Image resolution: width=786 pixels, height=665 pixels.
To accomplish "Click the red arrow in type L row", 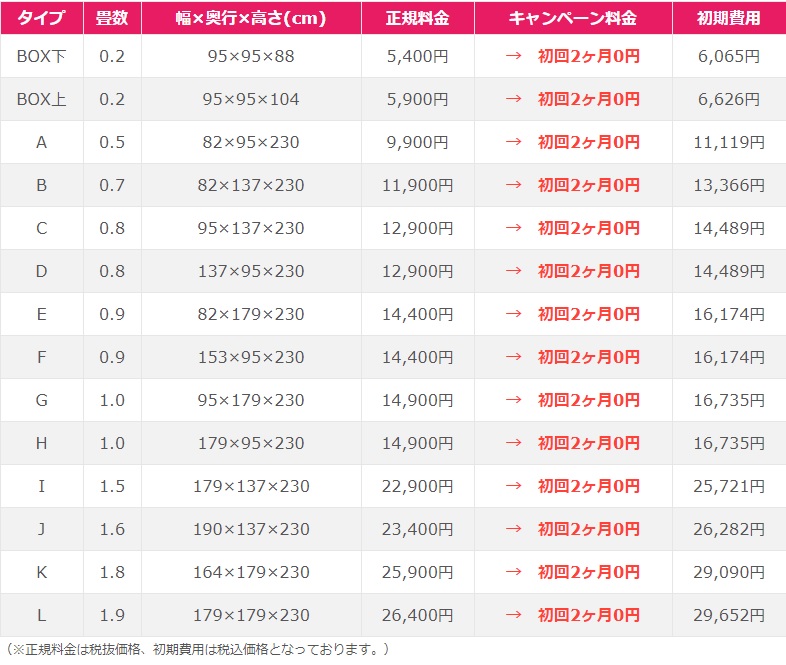I will (513, 615).
